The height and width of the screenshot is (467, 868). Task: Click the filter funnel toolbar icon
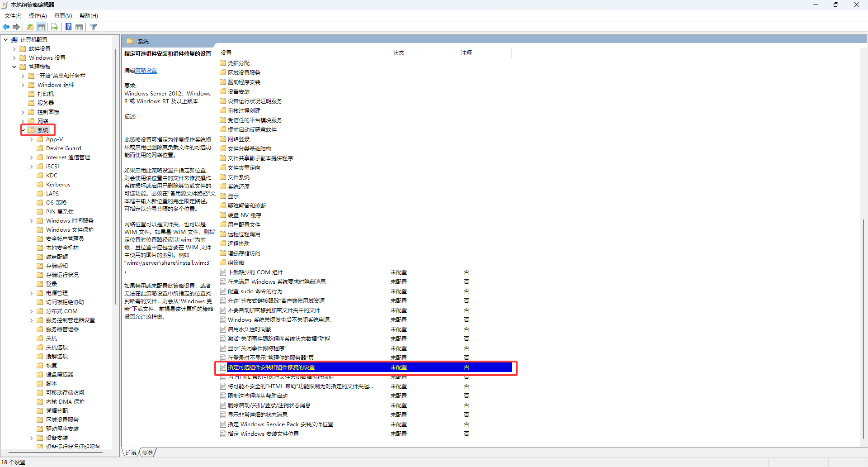(94, 27)
